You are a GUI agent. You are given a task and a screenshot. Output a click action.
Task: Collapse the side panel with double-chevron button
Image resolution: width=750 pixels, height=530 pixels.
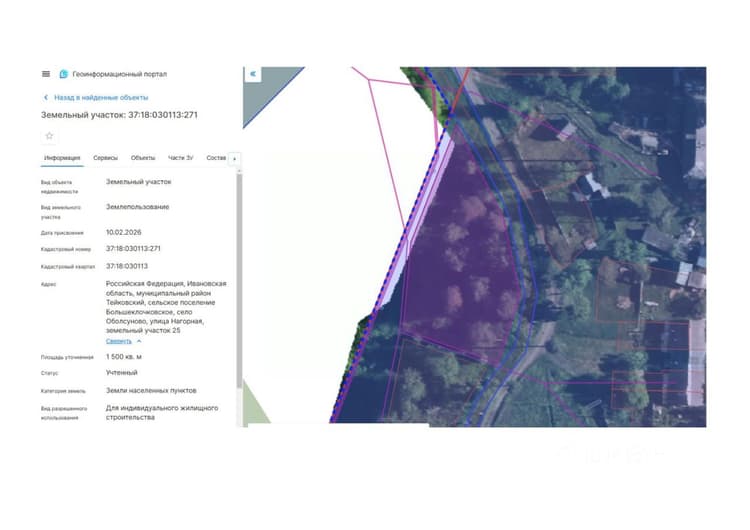point(253,74)
